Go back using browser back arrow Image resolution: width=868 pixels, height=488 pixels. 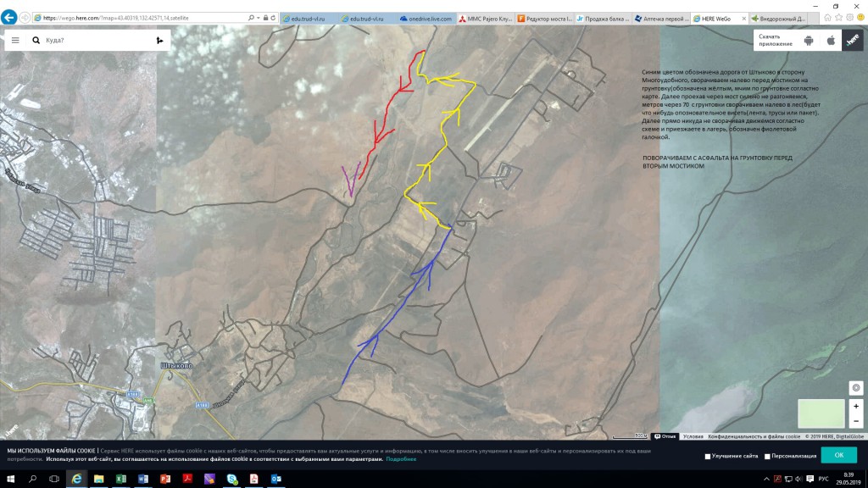[9, 17]
